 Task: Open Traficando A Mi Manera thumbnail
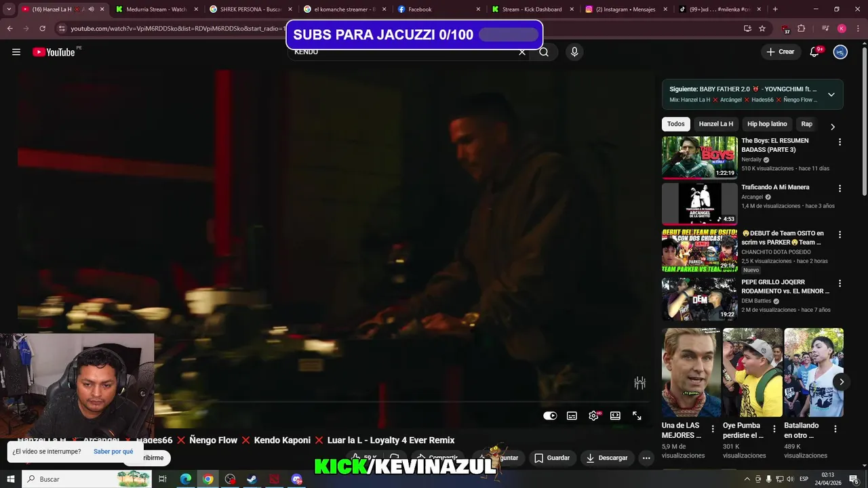[700, 204]
